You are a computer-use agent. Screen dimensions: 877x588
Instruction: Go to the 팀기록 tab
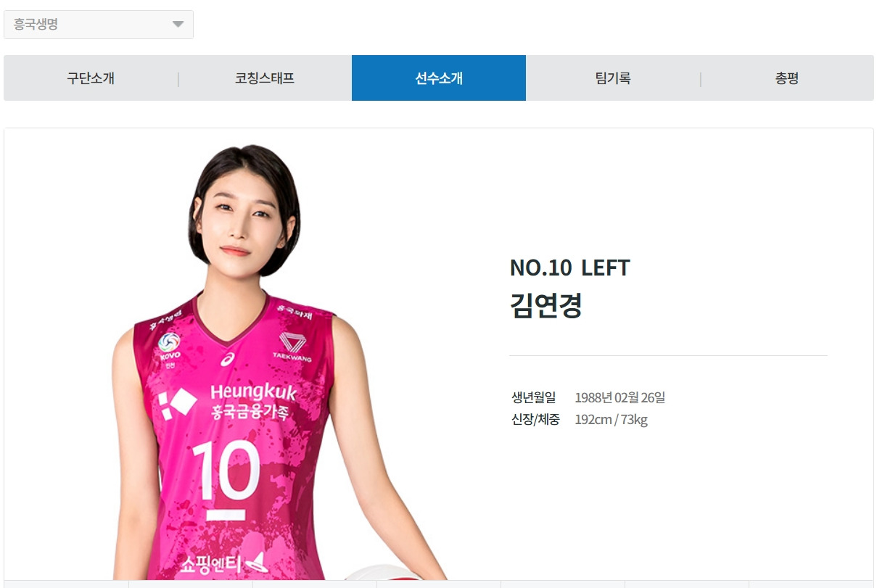[x=613, y=78]
